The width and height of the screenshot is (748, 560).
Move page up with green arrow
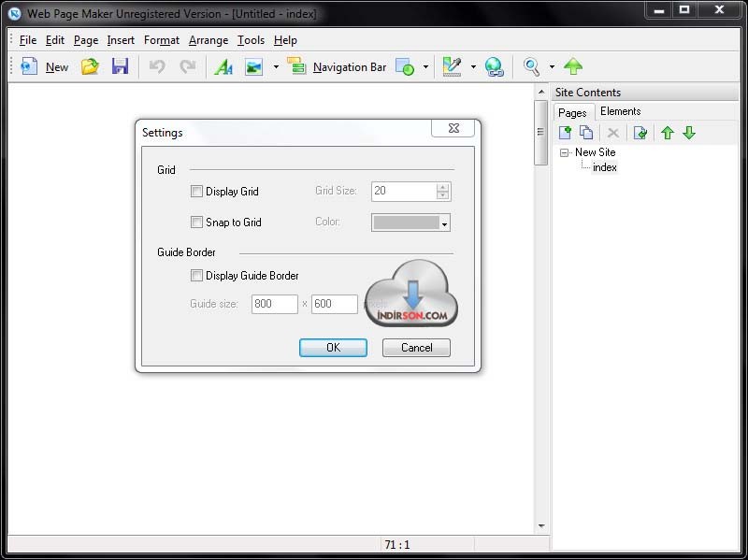point(668,133)
